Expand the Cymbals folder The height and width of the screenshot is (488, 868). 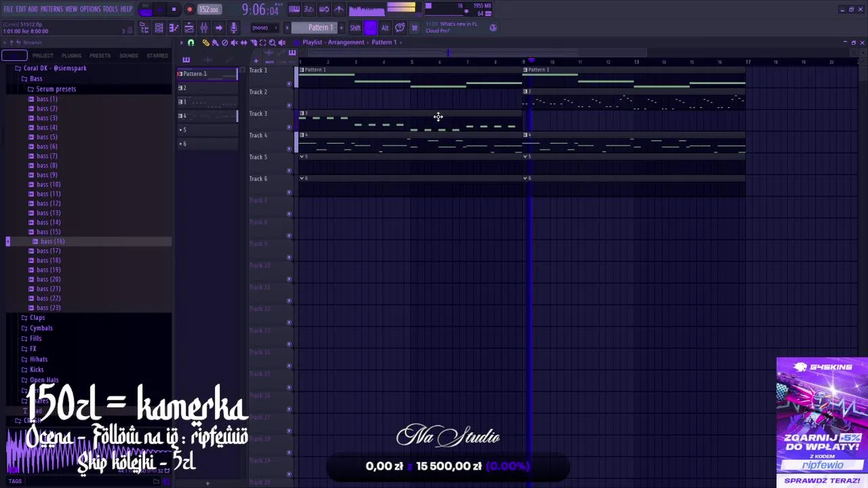click(41, 328)
